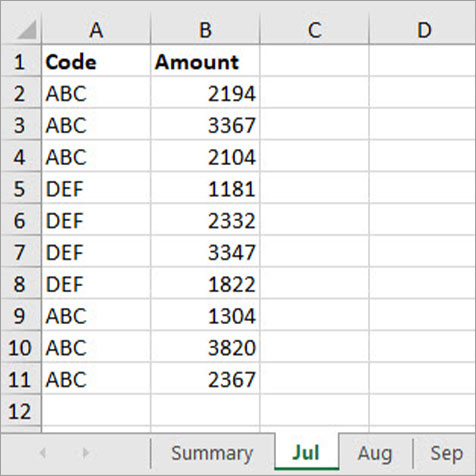Select cell containing 1822
Viewport: 476px width, 476px height.
(x=205, y=283)
